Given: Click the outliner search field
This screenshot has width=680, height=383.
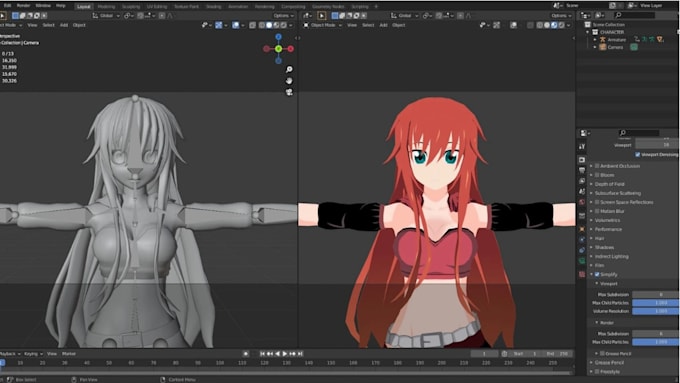Looking at the screenshot, I should pos(635,16).
